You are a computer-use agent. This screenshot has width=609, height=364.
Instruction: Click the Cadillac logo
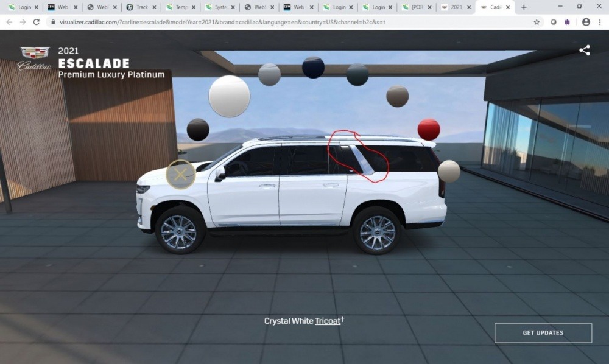(35, 58)
